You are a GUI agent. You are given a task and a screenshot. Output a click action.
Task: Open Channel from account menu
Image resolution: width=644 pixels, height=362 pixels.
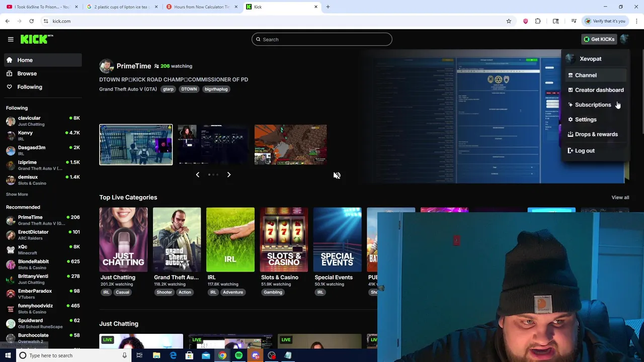(x=595, y=75)
